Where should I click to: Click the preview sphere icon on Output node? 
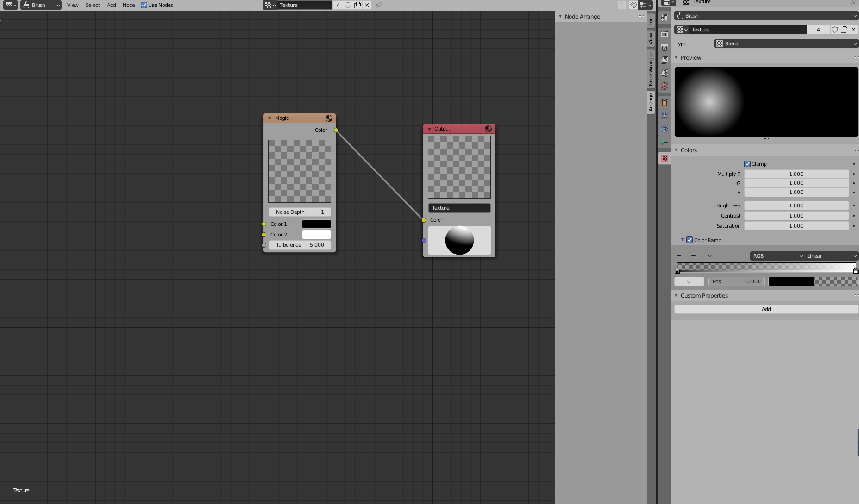488,129
